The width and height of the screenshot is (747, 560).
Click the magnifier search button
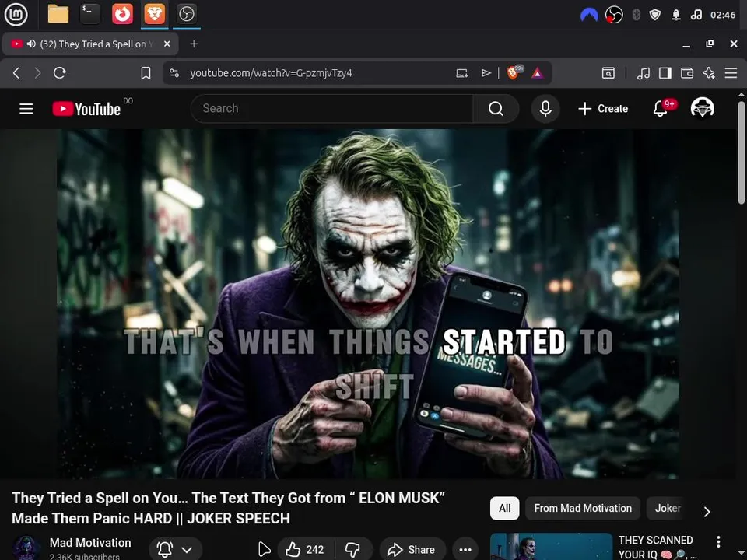coord(496,109)
